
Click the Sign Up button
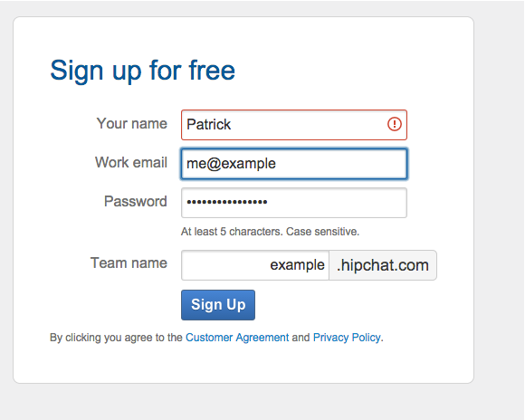[218, 305]
